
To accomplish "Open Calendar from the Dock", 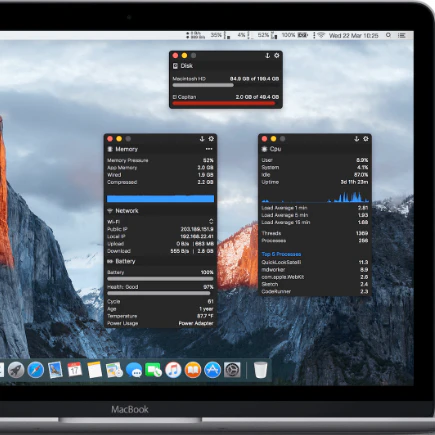I will [75, 370].
